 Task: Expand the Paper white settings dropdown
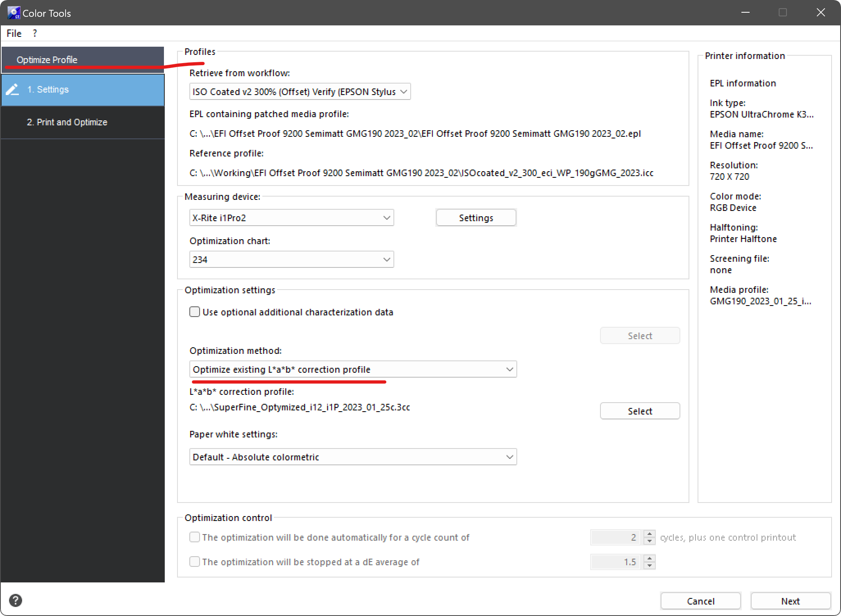[353, 457]
